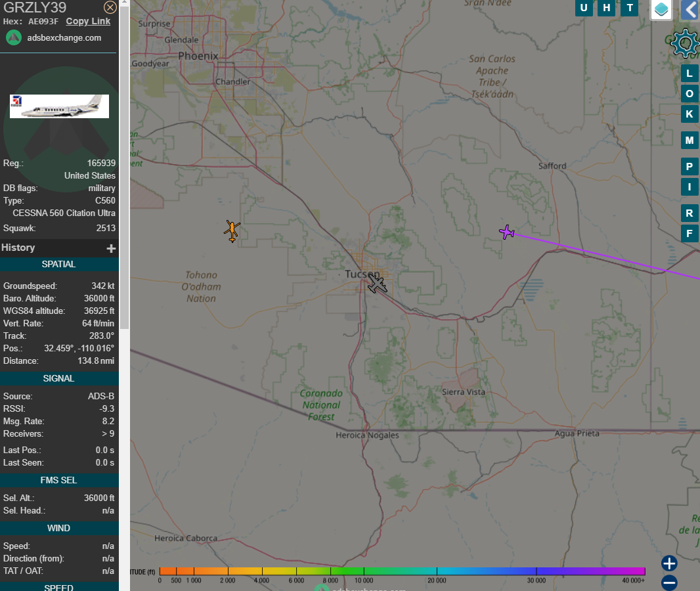
Task: Click the military DB flag value
Action: 102,188
